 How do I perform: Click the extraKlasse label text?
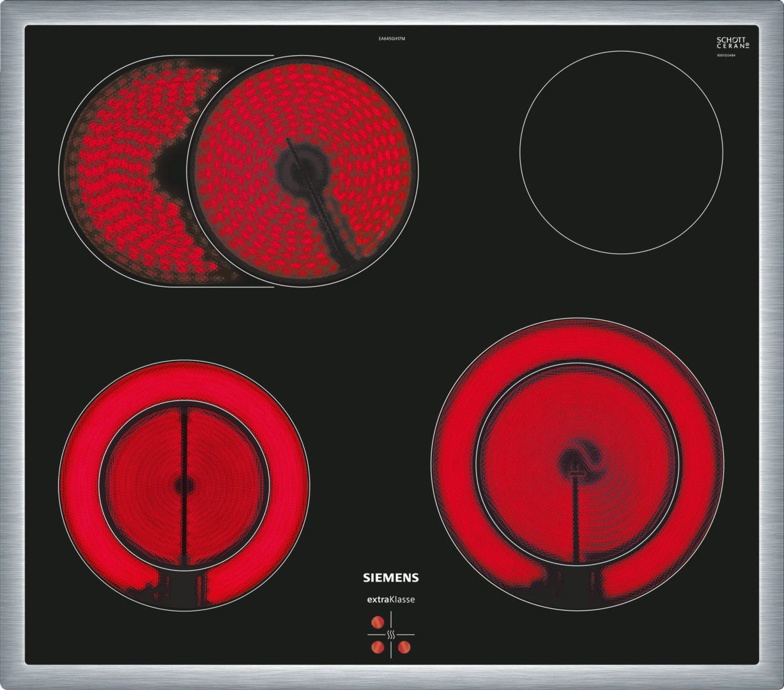391,600
